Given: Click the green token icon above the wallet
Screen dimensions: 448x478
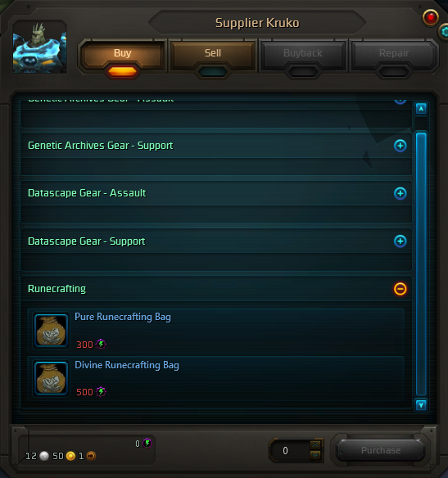Looking at the screenshot, I should click(147, 444).
